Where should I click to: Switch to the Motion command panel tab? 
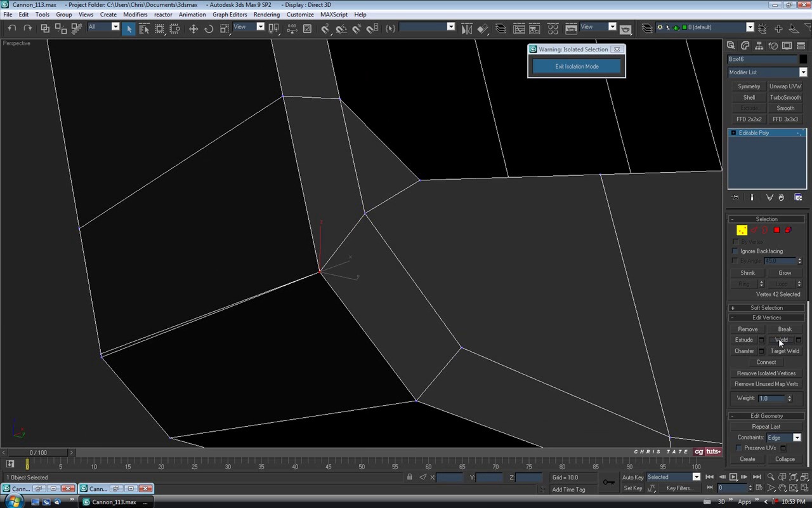[773, 46]
